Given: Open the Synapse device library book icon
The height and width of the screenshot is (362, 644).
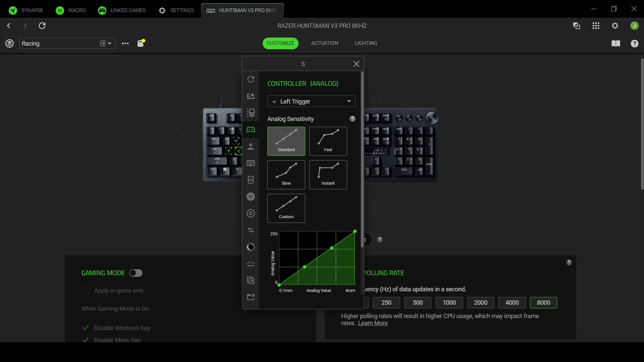Looking at the screenshot, I should tap(616, 44).
